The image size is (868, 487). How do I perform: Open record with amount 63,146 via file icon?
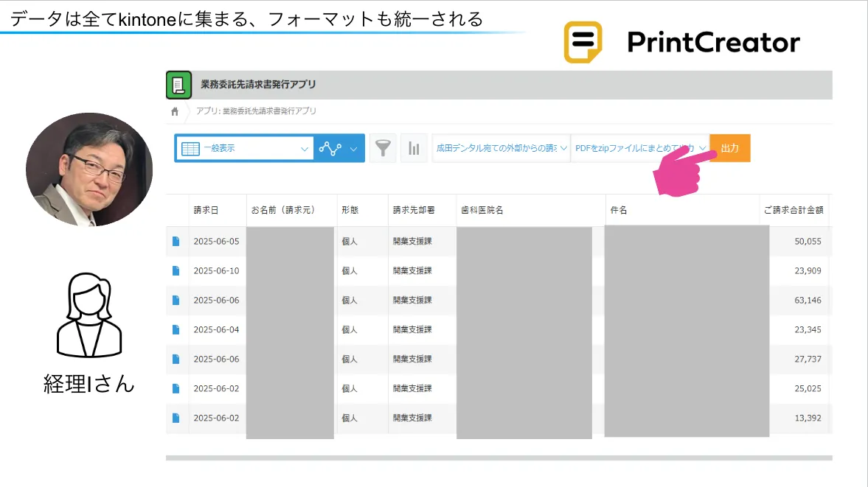pyautogui.click(x=176, y=300)
